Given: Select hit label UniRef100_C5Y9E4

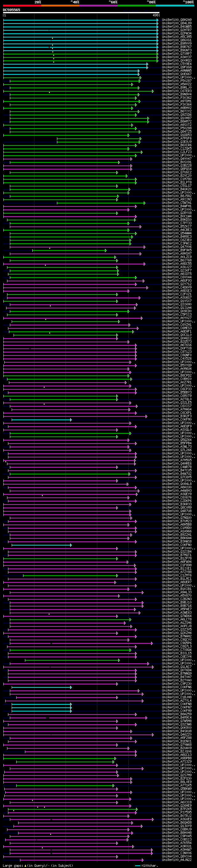Looking at the screenshot, I should [x=177, y=64].
